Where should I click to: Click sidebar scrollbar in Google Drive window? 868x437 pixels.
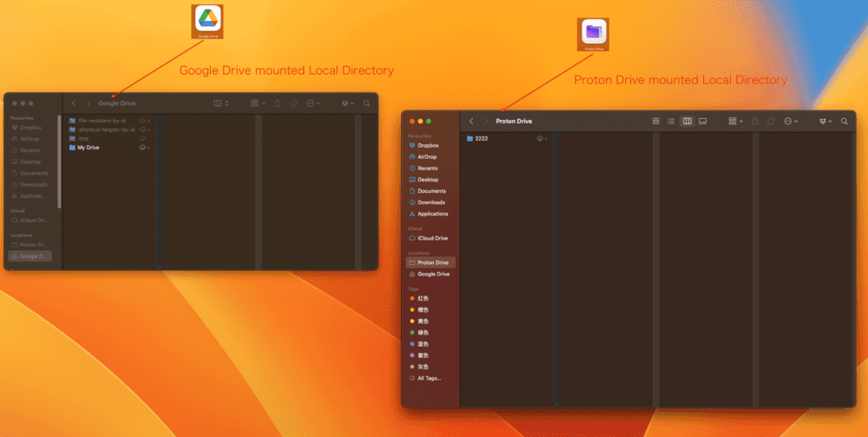point(59,162)
